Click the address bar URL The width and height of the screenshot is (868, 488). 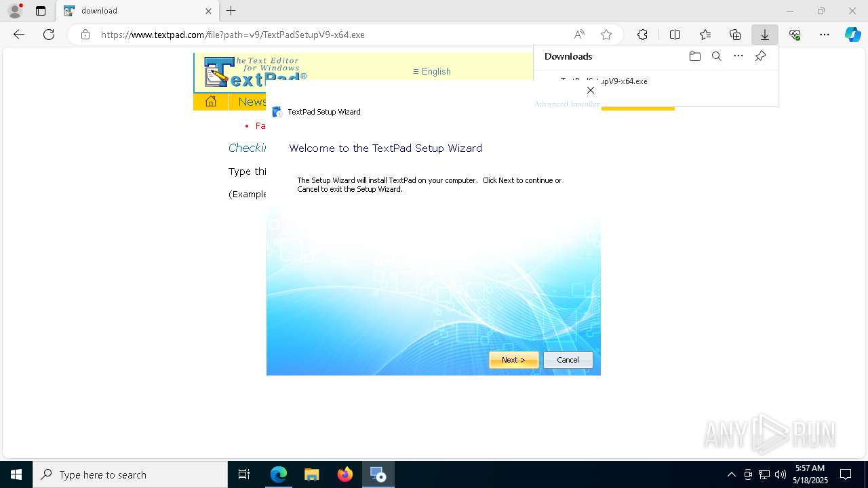tap(233, 35)
